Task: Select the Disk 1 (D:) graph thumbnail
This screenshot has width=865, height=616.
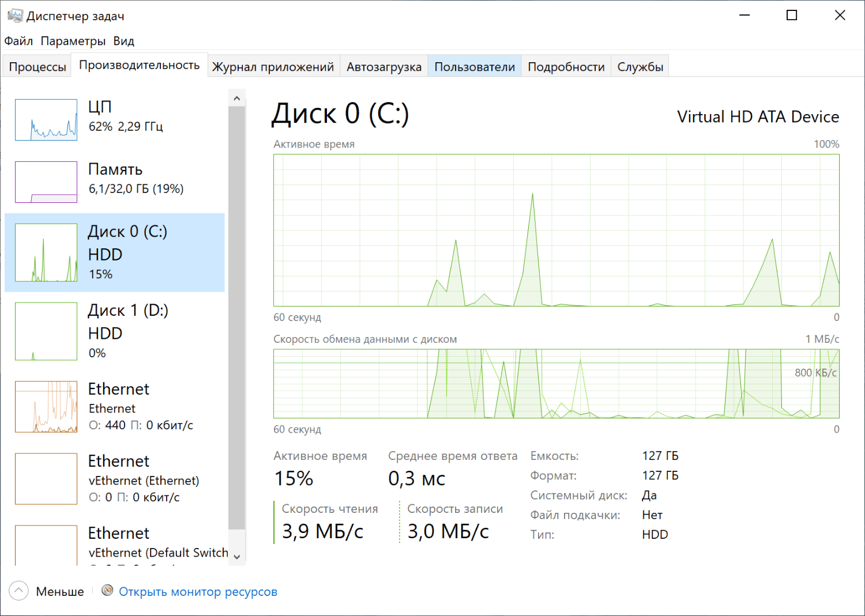Action: pos(46,331)
